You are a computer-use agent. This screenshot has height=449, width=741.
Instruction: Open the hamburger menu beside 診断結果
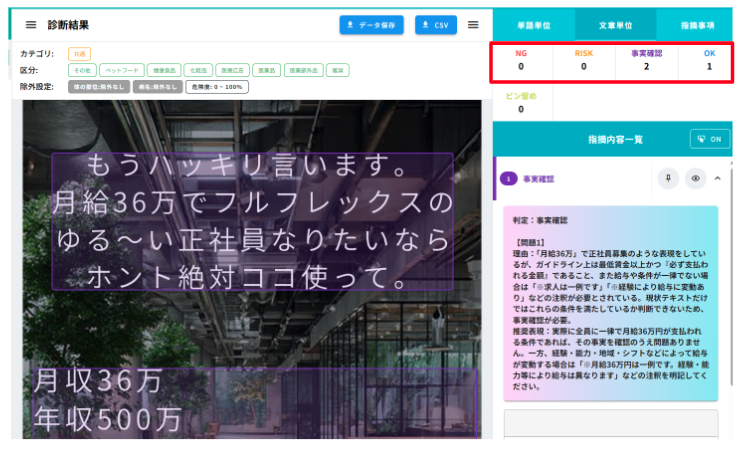tap(31, 25)
